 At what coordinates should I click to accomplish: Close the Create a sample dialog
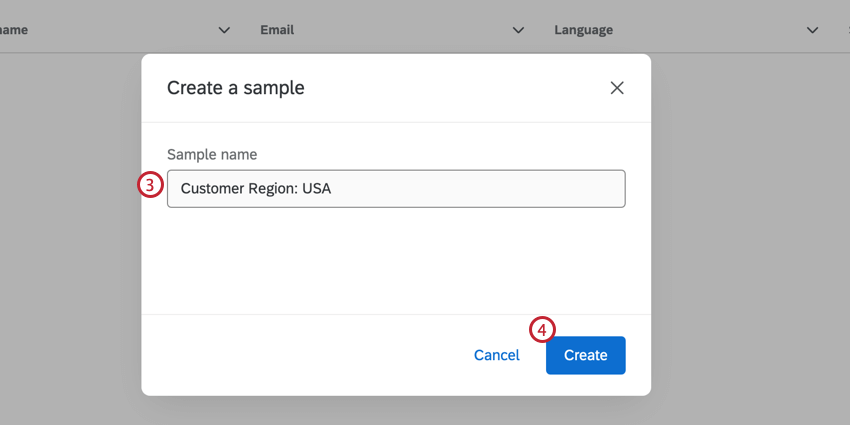[x=617, y=88]
